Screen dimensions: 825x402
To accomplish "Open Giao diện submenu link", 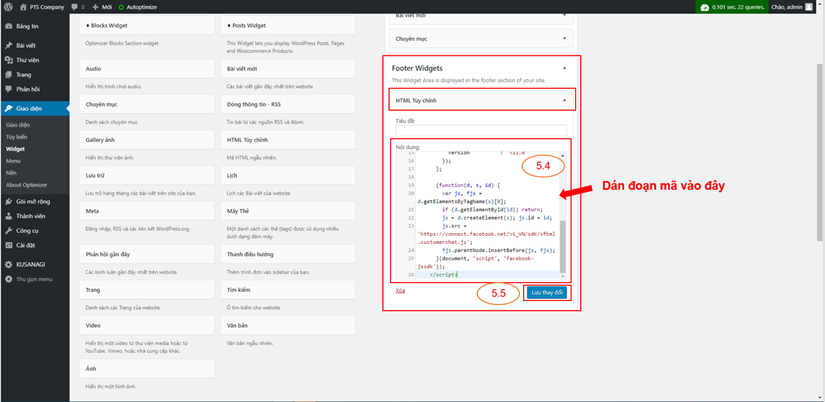I will [x=18, y=125].
